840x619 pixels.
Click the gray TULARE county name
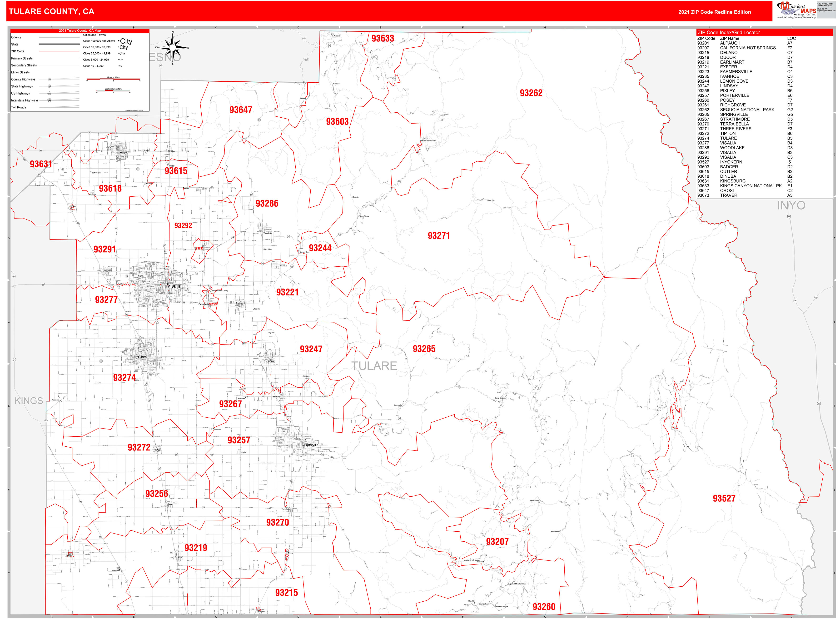pos(374,366)
